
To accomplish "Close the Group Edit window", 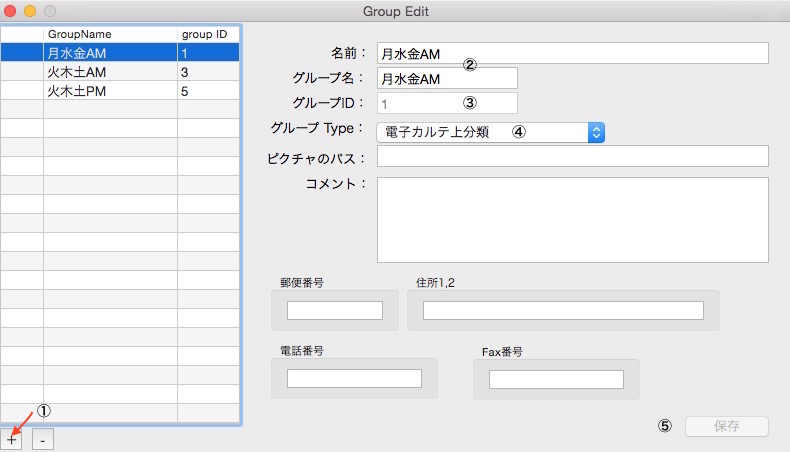I will [x=11, y=10].
